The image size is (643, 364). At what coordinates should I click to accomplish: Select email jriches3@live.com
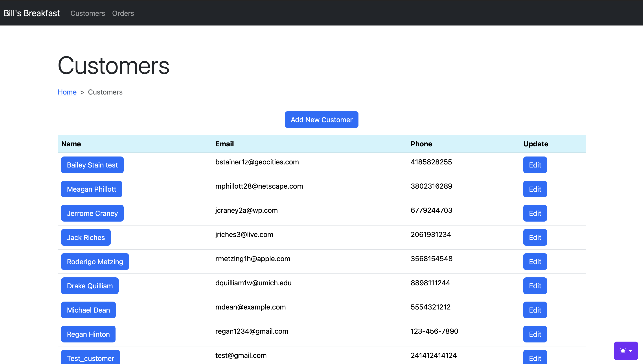click(244, 235)
